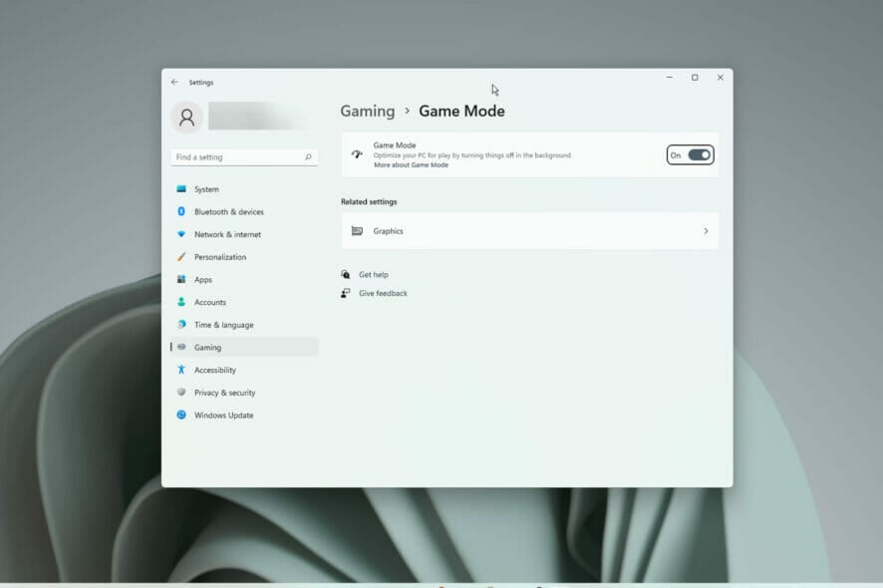
Task: Select Apps in the sidebar
Action: pos(203,280)
